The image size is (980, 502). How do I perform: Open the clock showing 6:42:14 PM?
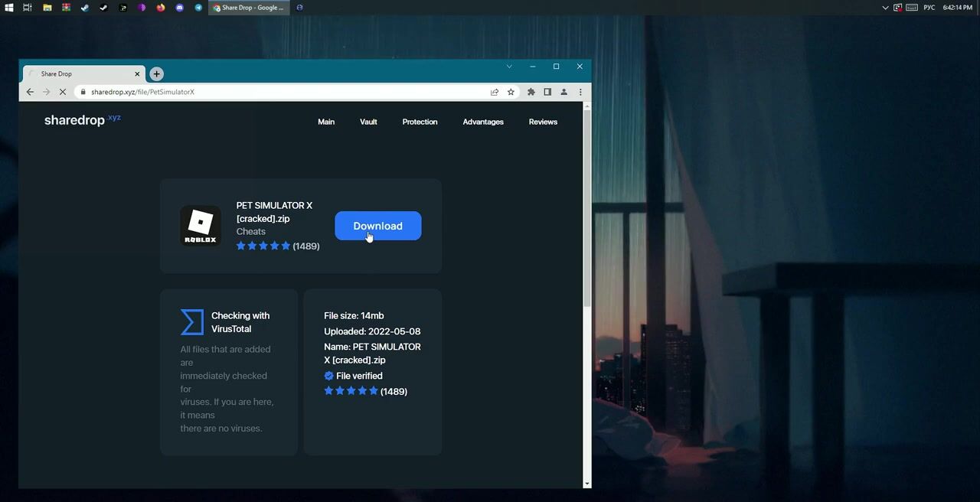coord(958,8)
